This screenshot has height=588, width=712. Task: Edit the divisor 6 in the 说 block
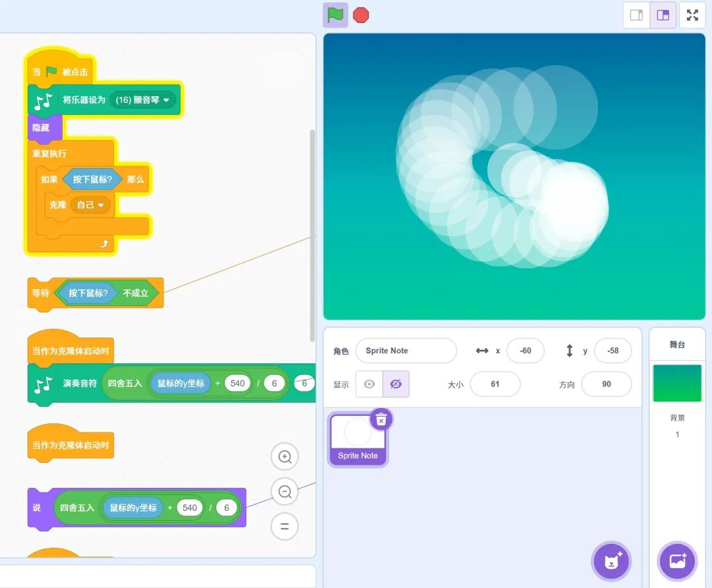227,508
